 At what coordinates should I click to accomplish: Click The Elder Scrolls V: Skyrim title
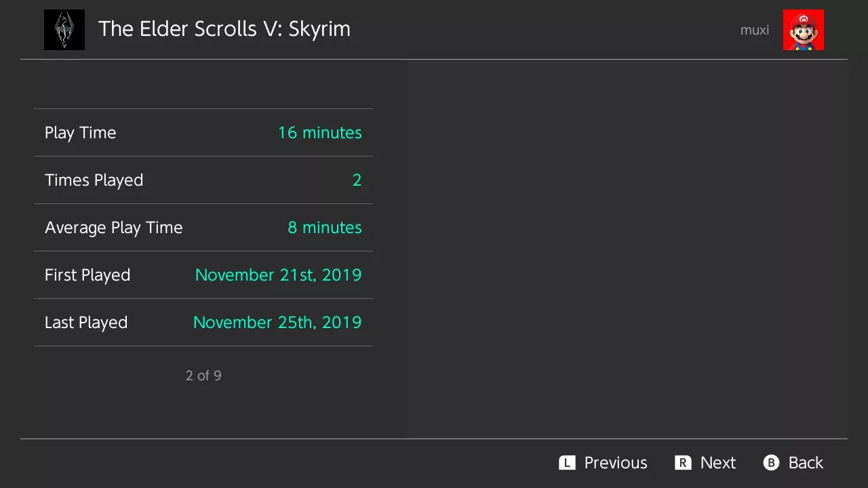pyautogui.click(x=224, y=29)
